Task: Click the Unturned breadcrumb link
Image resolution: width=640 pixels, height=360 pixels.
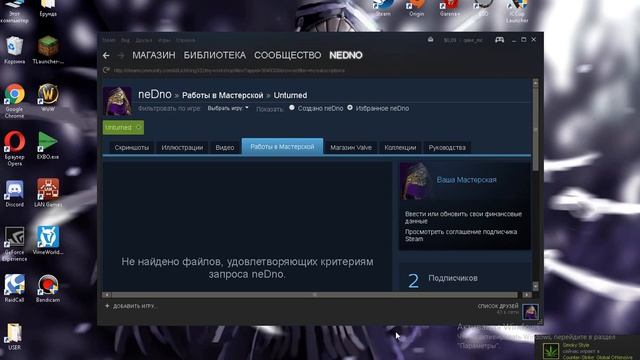Action: tap(290, 95)
